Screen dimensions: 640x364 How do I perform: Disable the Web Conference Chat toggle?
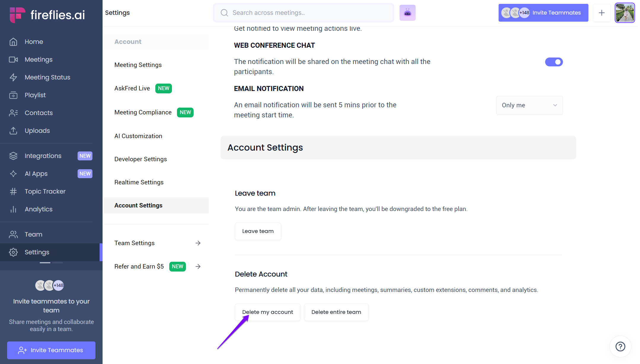(x=554, y=62)
